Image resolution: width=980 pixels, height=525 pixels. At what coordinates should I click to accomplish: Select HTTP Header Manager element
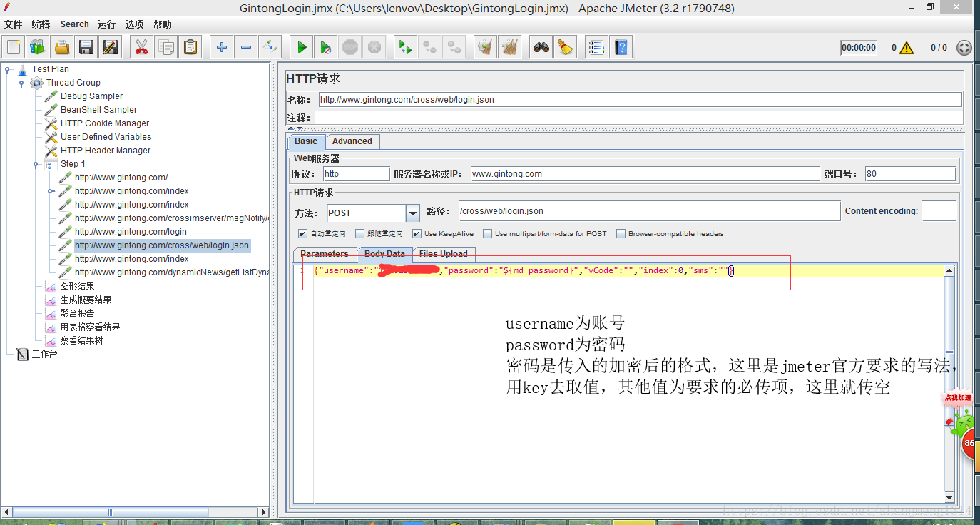[106, 151]
